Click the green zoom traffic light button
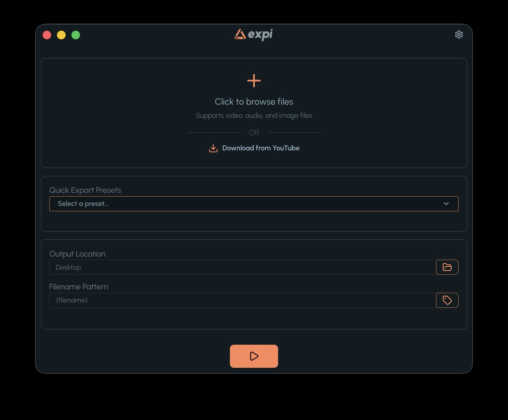This screenshot has height=420, width=508. [76, 35]
